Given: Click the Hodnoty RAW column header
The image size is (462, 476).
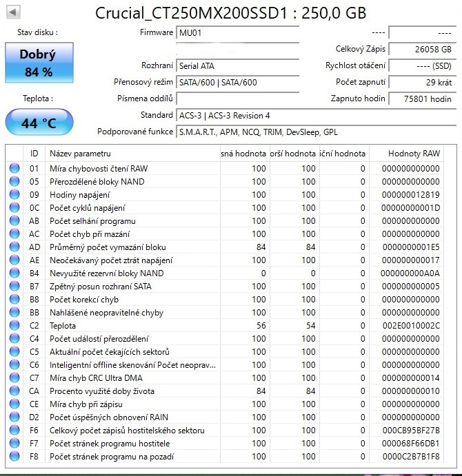Looking at the screenshot, I should point(406,154).
